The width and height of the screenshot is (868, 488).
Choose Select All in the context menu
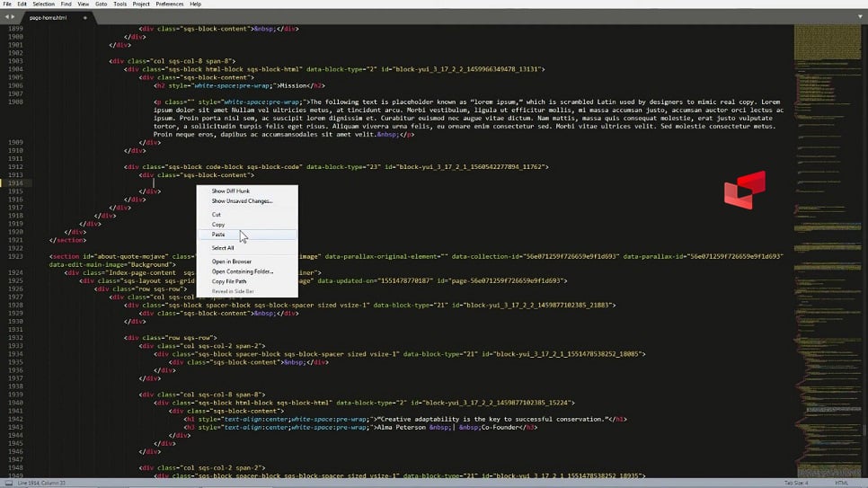(x=223, y=248)
